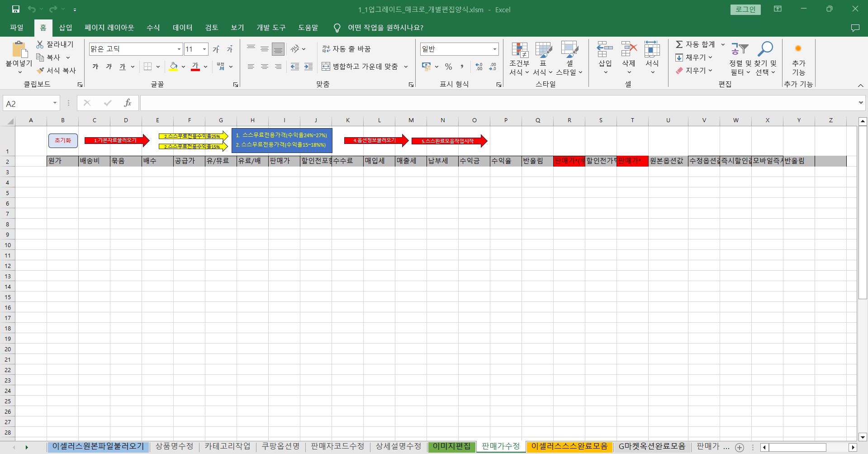Click the Save icon in title bar
Image resolution: width=868 pixels, height=454 pixels.
point(16,9)
